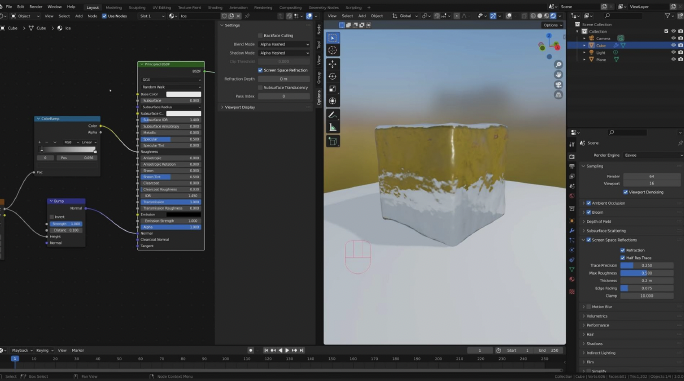Click the Refraction Depth input field
684x381 pixels.
284,79
